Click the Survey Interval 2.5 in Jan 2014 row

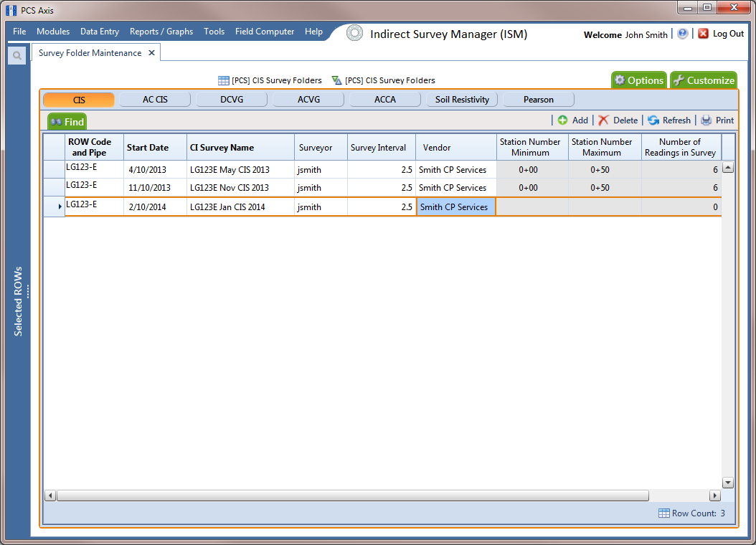(382, 207)
